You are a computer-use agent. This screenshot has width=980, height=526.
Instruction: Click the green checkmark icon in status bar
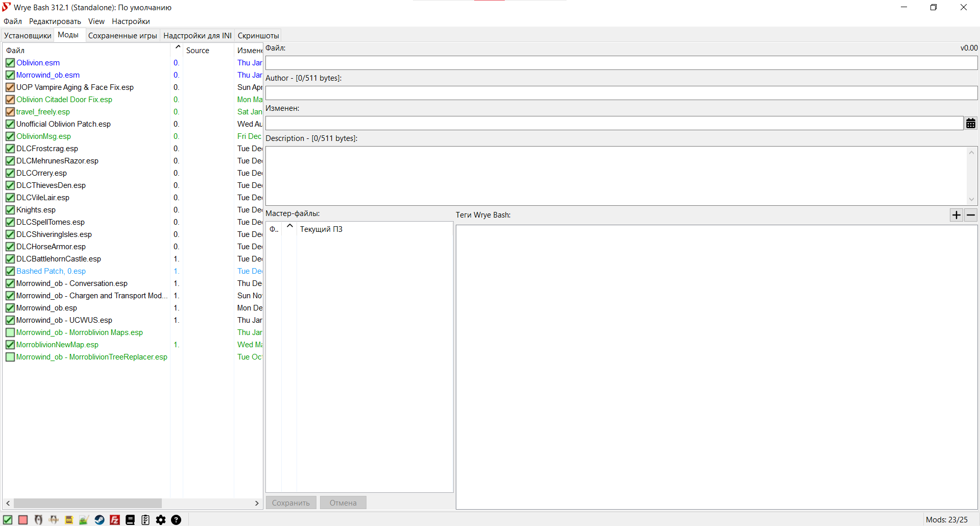pos(8,520)
